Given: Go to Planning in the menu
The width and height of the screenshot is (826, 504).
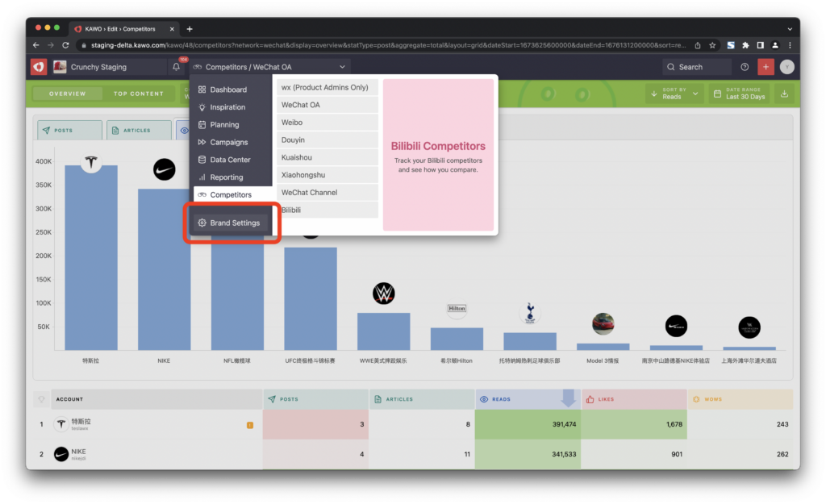Looking at the screenshot, I should click(232, 125).
